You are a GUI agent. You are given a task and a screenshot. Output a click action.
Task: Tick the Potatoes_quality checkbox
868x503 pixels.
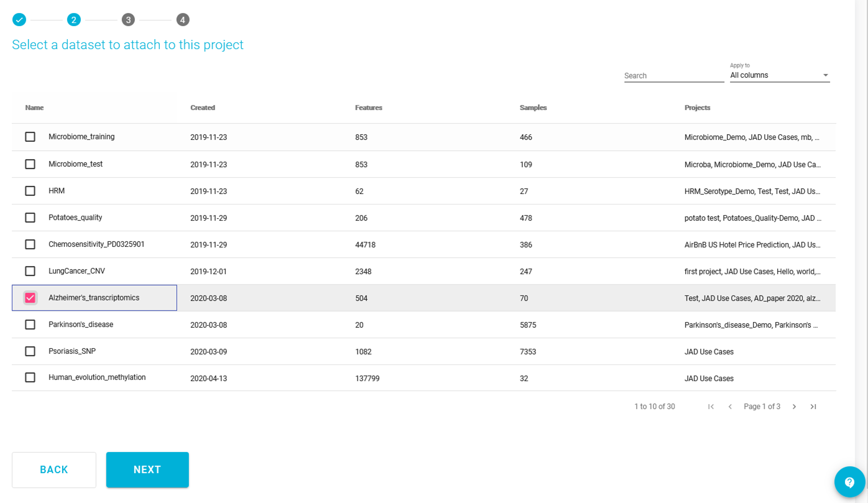(30, 218)
